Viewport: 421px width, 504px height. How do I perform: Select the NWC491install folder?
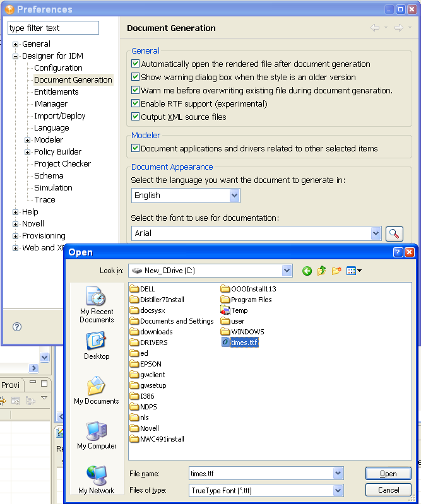click(x=157, y=439)
